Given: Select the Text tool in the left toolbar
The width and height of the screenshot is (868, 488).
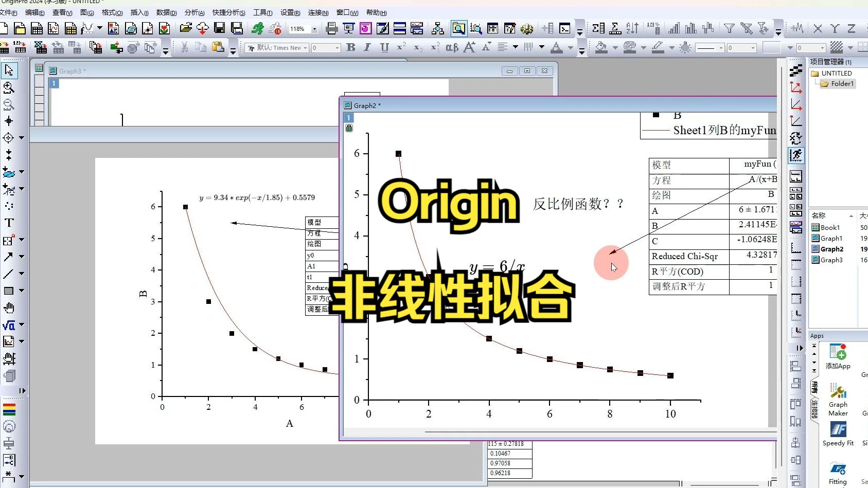Looking at the screenshot, I should click(x=8, y=223).
